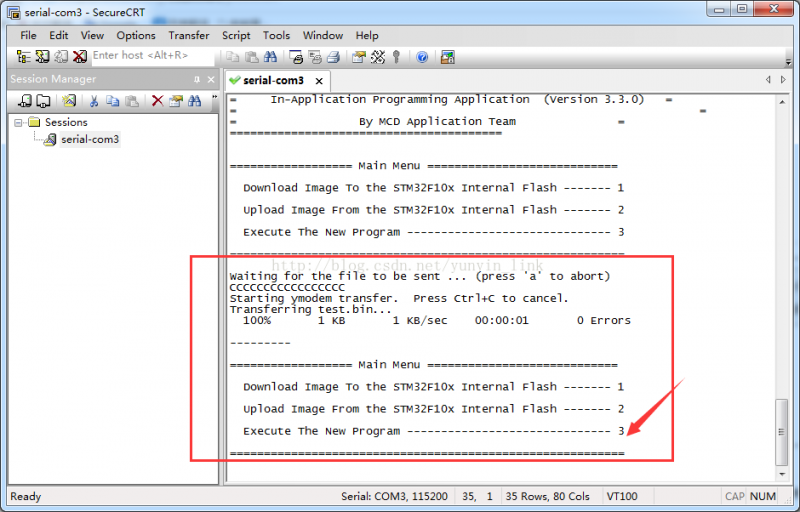This screenshot has width=800, height=512.
Task: Click the Copy icon in Session Manager toolbar
Action: point(112,101)
